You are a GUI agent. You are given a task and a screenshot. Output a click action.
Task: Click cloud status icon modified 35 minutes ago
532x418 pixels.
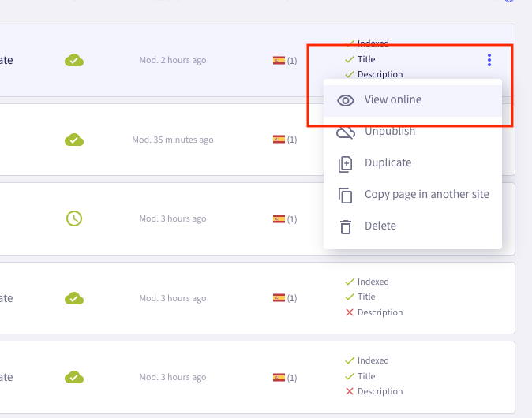tap(74, 140)
